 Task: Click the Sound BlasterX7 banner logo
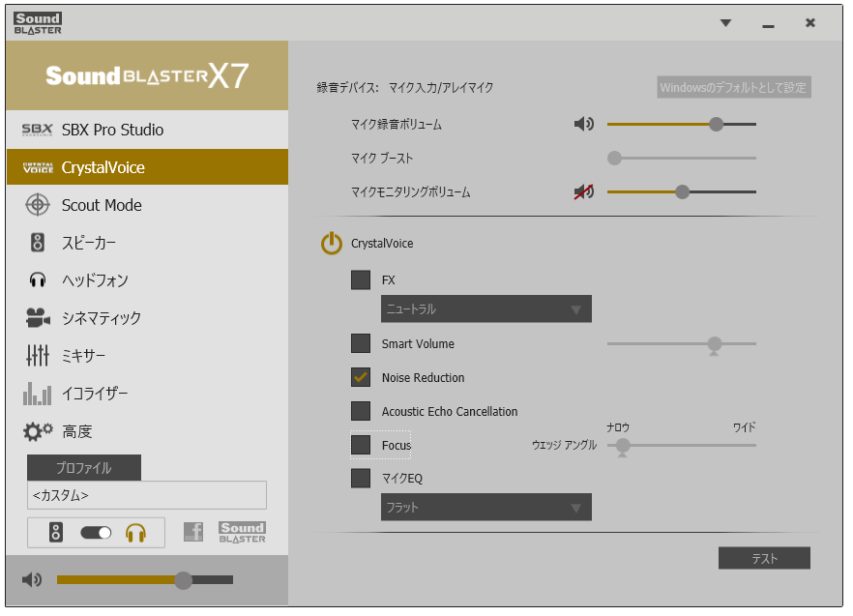tap(147, 75)
